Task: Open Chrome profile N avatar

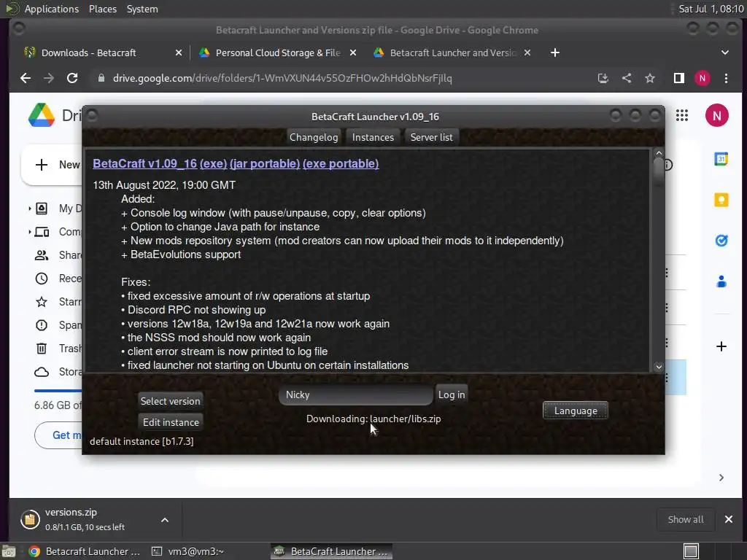Action: pos(703,78)
